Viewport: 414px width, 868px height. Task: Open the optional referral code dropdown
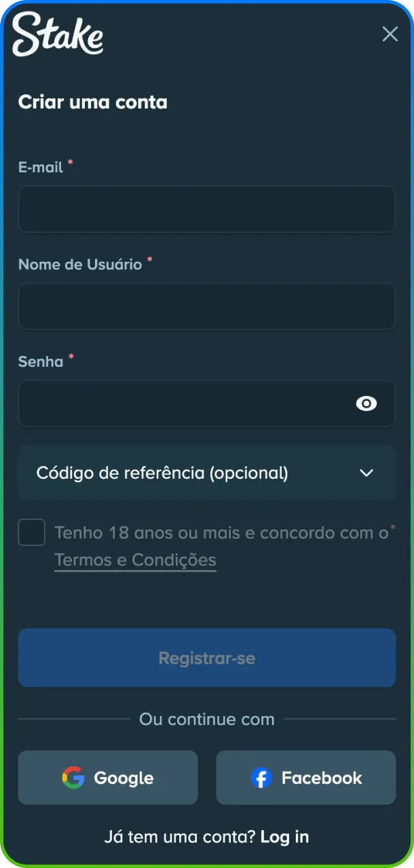click(207, 473)
